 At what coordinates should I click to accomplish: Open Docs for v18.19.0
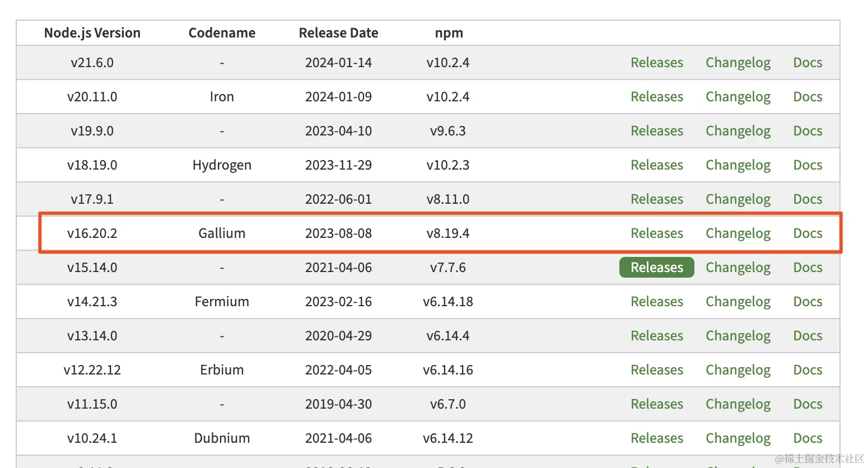pyautogui.click(x=808, y=165)
